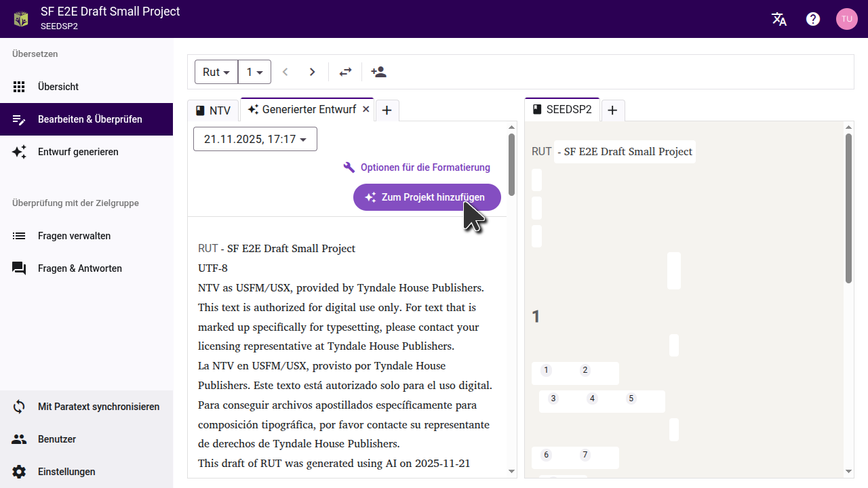Open Entwurf generieren in sidebar
868x488 pixels.
78,152
